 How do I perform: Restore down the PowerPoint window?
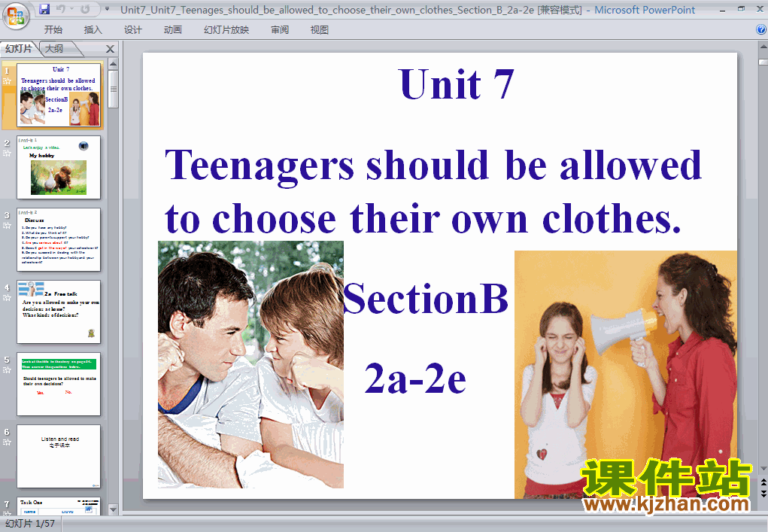(741, 9)
